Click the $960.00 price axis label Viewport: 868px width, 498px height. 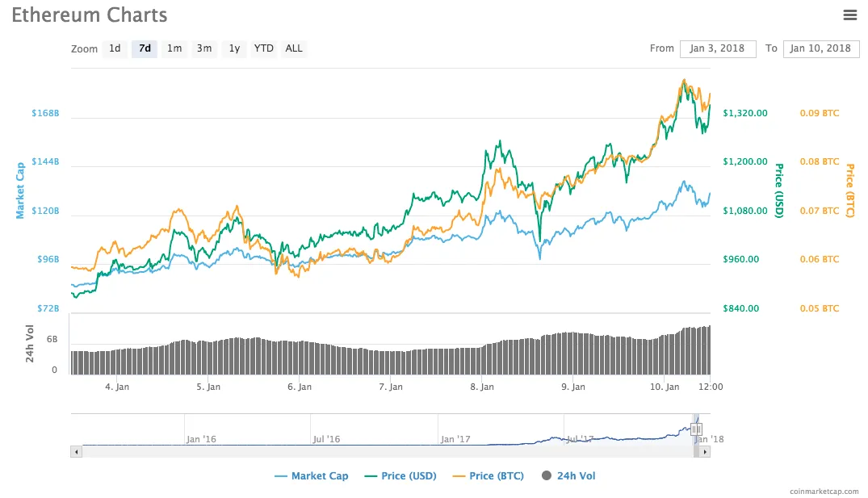[740, 259]
